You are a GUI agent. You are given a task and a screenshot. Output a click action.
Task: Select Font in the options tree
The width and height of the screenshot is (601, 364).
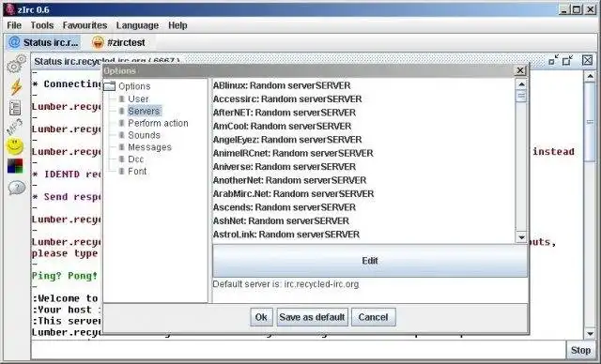(x=137, y=171)
